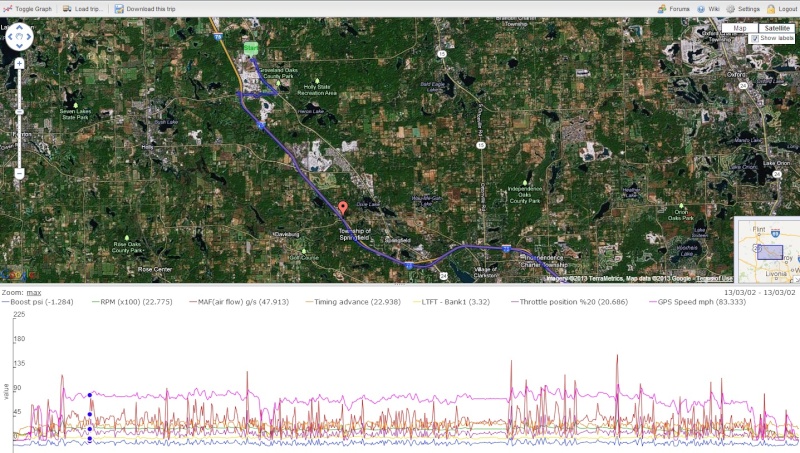Click the center hand icon in pan control
The image size is (800, 453).
(x=19, y=37)
